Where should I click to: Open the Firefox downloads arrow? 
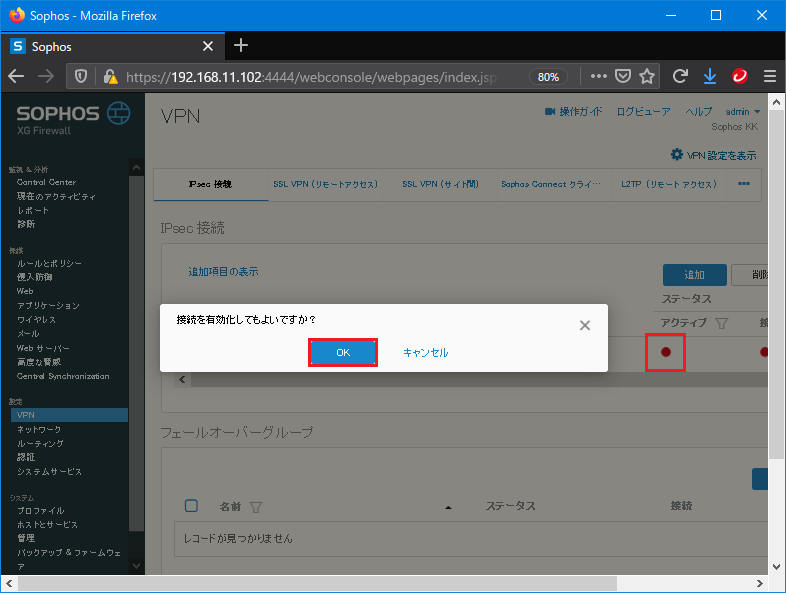point(710,76)
